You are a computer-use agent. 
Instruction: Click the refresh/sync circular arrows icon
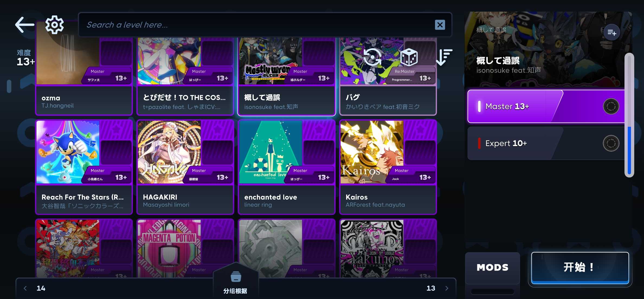[372, 57]
